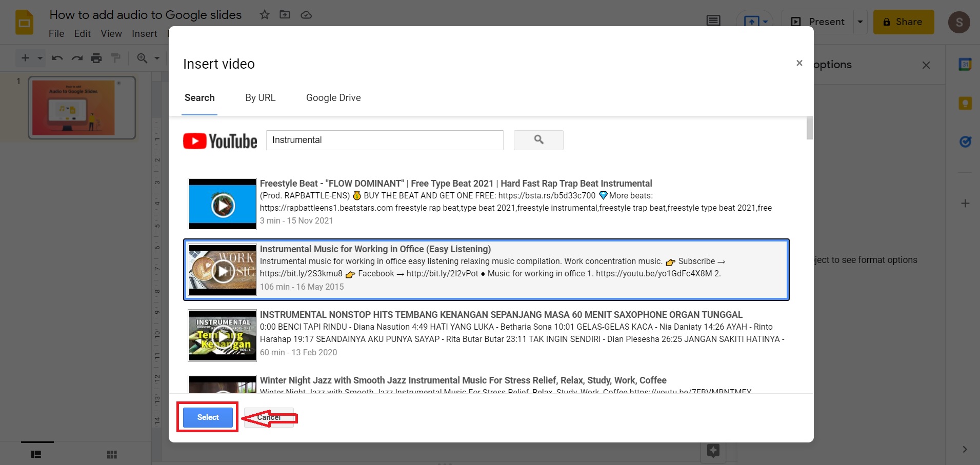The width and height of the screenshot is (980, 465).
Task: Switch to filmstrip view icon
Action: tap(36, 454)
